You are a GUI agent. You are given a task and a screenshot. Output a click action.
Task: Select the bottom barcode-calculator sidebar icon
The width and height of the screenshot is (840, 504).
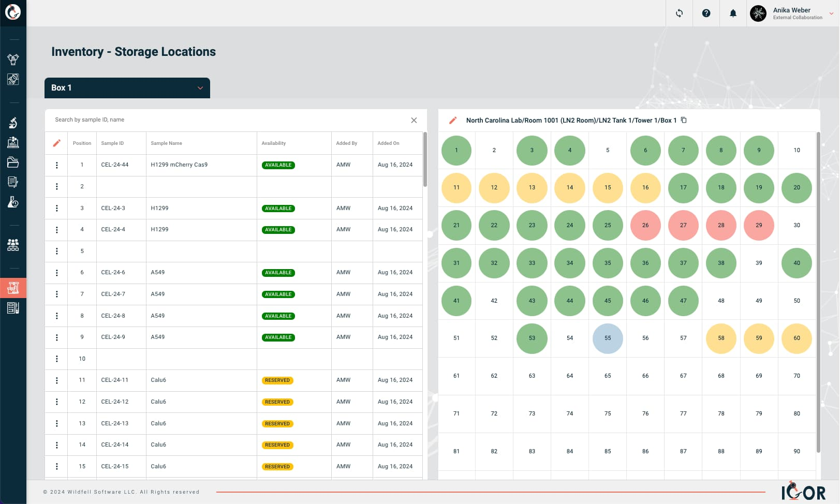[x=12, y=308]
